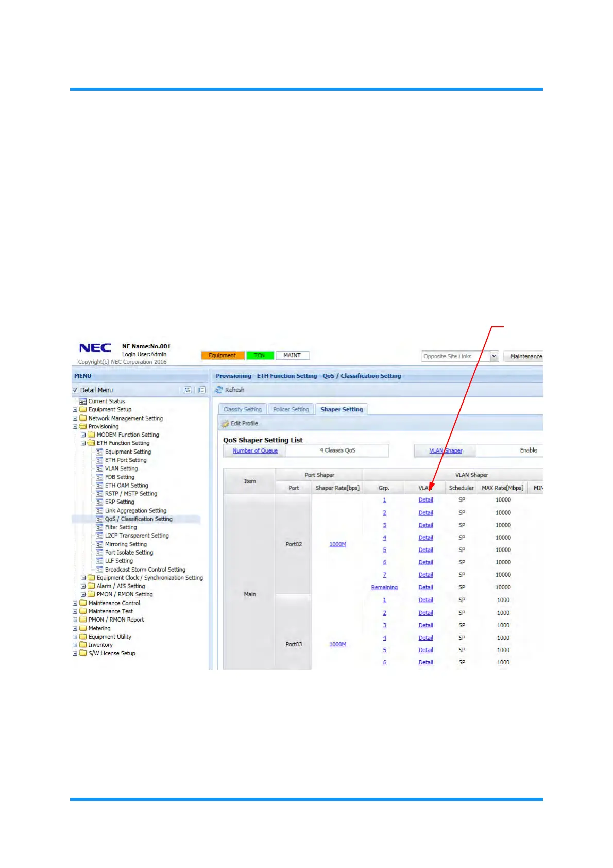Click the Filter Setting page icon
The width and height of the screenshot is (613, 868).
point(99,527)
